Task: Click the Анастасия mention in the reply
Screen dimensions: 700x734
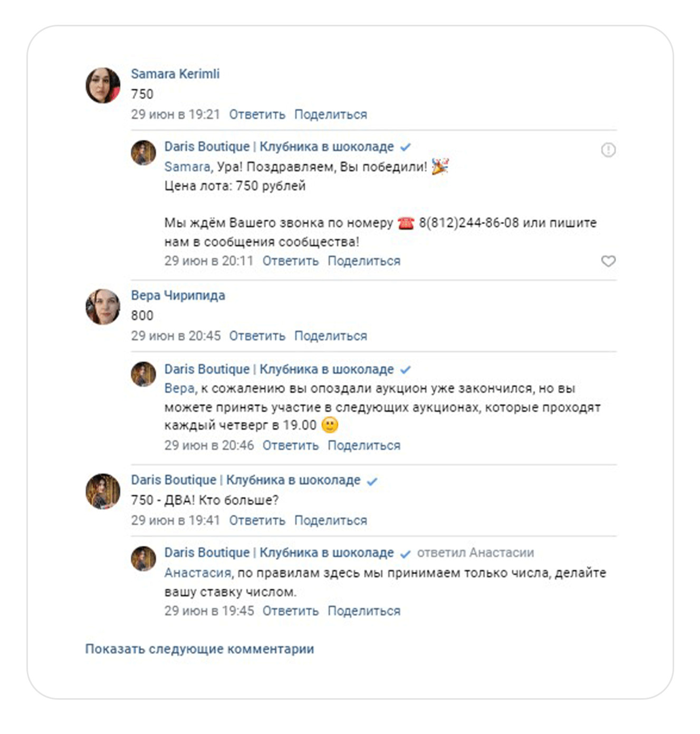Action: 197,573
